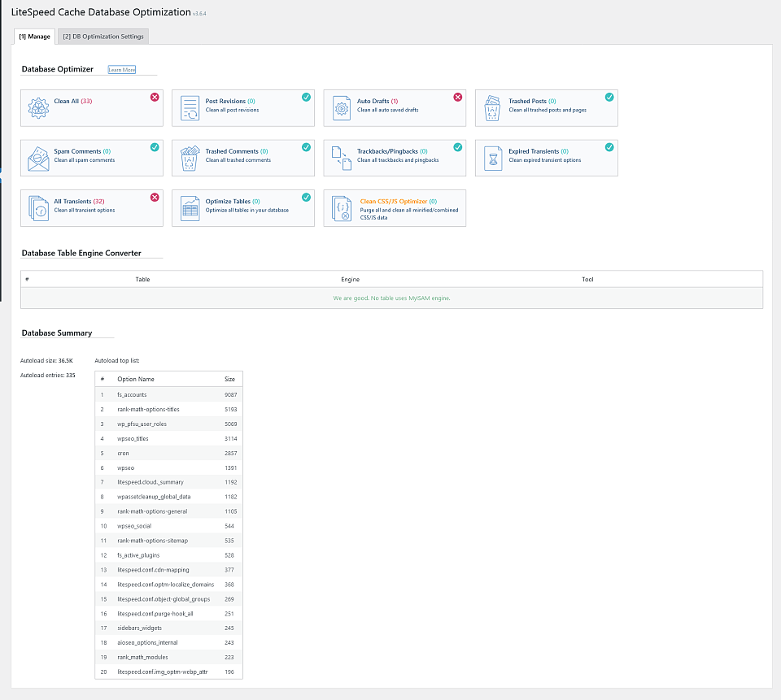This screenshot has height=700, width=781.
Task: Click the Trashed Posts bin icon
Action: [492, 108]
